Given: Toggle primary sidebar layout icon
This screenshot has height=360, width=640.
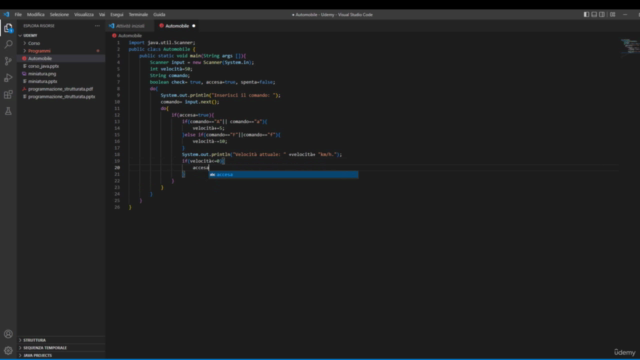Looking at the screenshot, I should click(x=586, y=14).
